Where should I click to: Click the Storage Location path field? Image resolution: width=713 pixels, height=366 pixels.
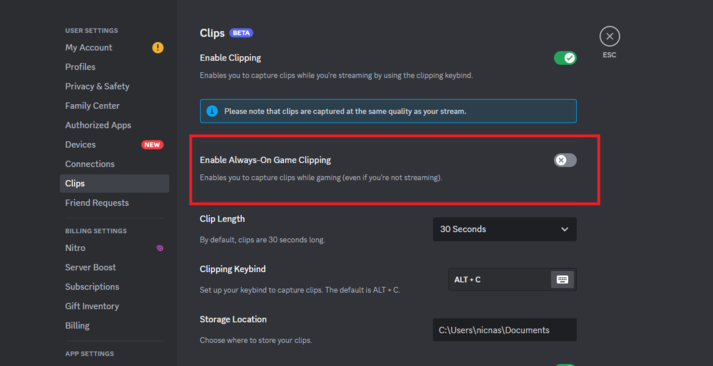pos(505,330)
